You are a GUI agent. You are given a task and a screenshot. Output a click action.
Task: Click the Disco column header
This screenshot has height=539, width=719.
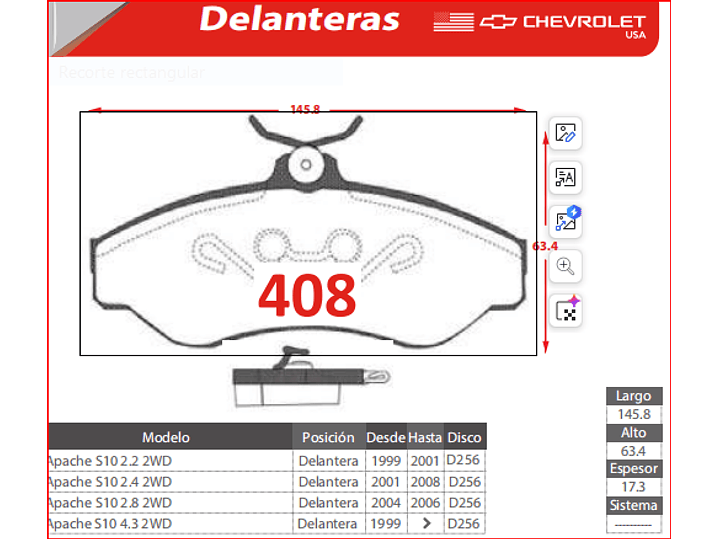point(464,437)
